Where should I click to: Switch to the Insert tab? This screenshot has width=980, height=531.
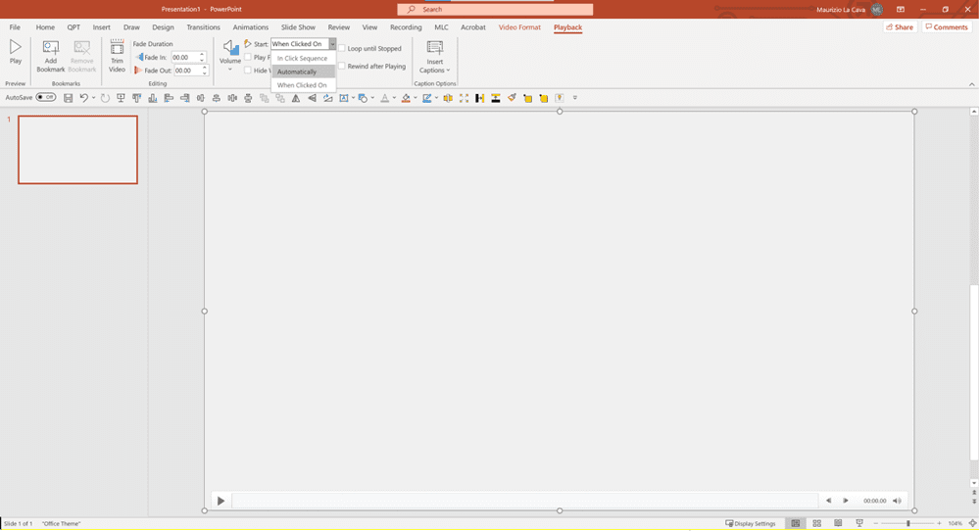[x=101, y=27]
